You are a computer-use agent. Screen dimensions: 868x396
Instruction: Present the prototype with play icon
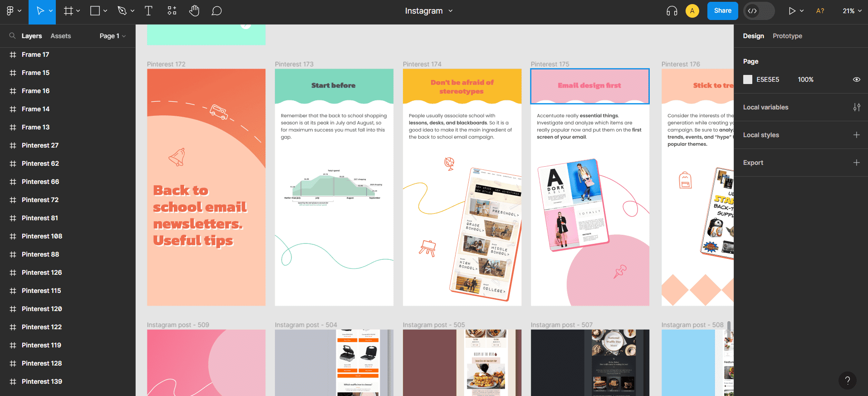pyautogui.click(x=792, y=11)
